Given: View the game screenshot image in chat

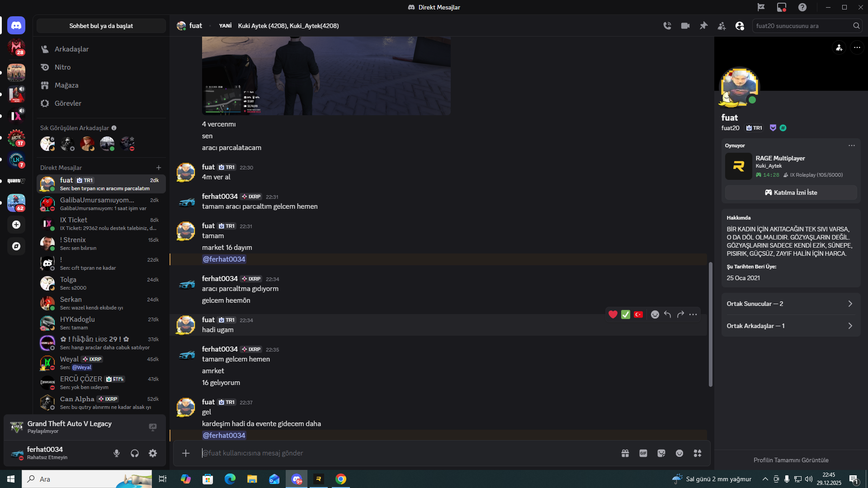Looking at the screenshot, I should coord(326,76).
